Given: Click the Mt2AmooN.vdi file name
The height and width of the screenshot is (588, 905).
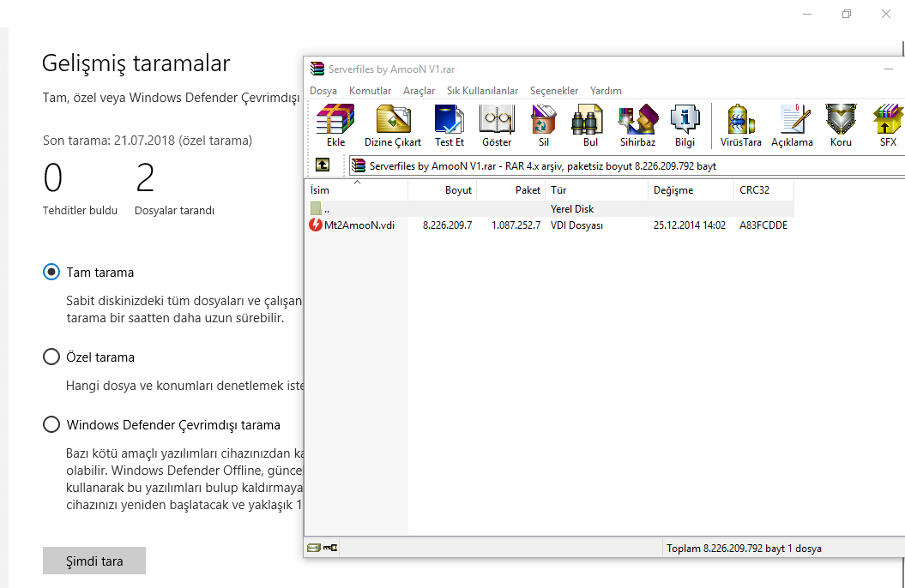Looking at the screenshot, I should pos(359,225).
